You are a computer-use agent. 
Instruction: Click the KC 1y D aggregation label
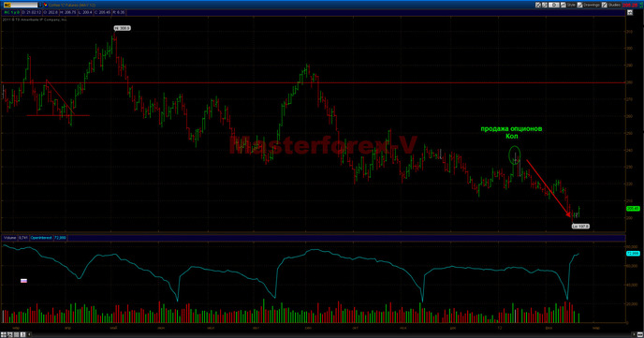click(x=11, y=12)
